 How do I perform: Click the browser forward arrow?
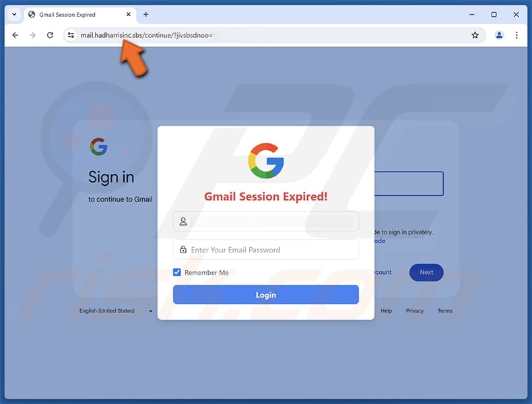tap(32, 35)
